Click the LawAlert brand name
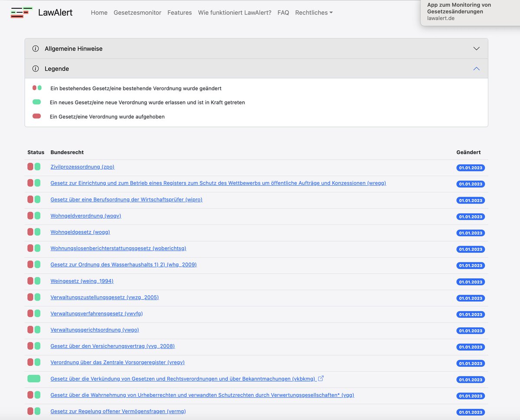This screenshot has width=520, height=420. coord(55,13)
